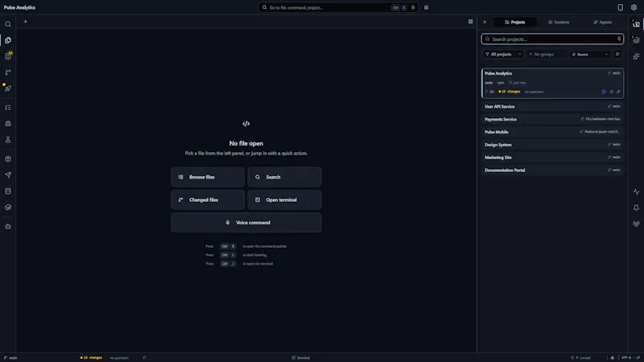Click the Go to file, command, project search bar
Image resolution: width=644 pixels, height=362 pixels.
point(338,7)
